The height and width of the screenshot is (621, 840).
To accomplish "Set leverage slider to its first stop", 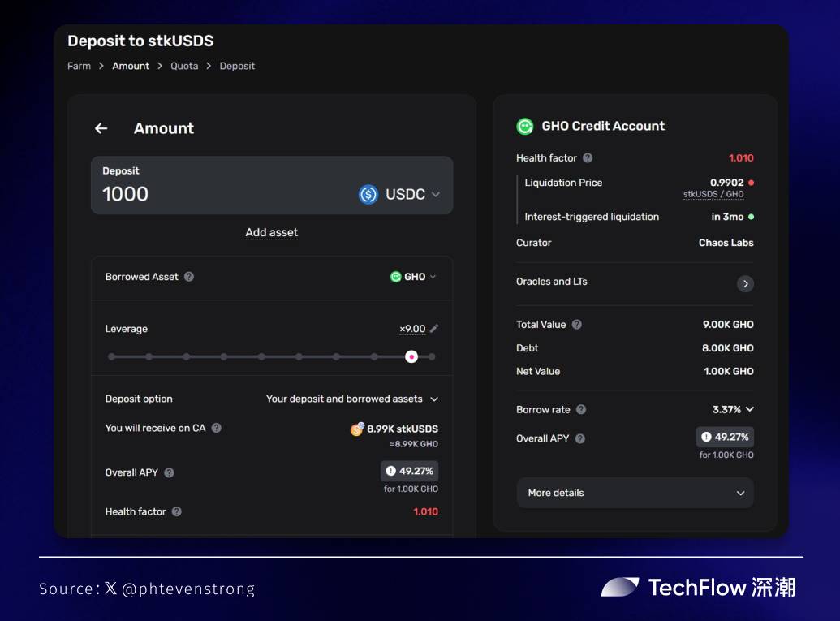I will 111,357.
